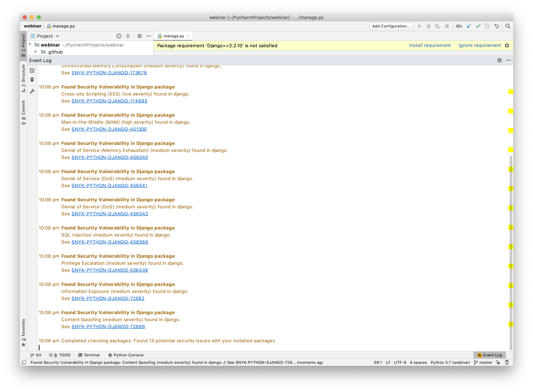Mark all notifications as read icon
Image resolution: width=533 pixels, height=392 pixels.
32,71
